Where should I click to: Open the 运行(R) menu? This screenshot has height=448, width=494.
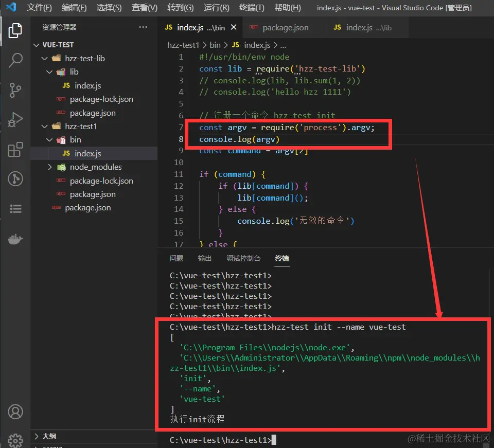[217, 7]
